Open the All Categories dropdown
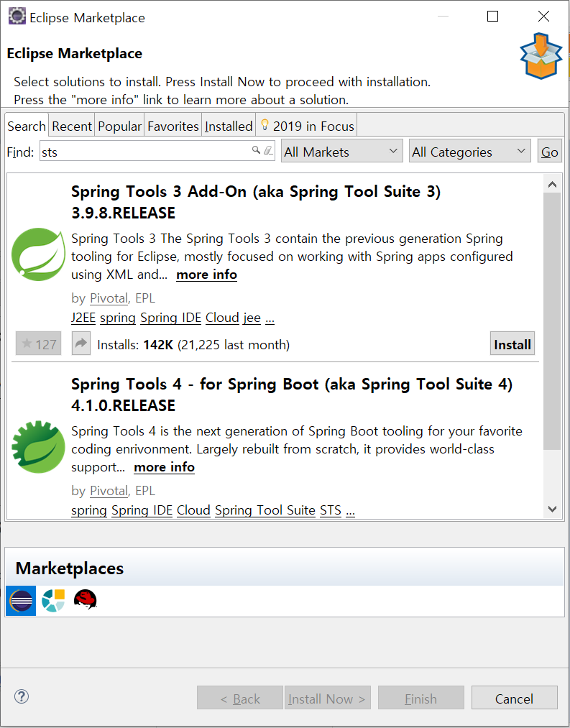Image resolution: width=570 pixels, height=728 pixels. click(x=469, y=152)
